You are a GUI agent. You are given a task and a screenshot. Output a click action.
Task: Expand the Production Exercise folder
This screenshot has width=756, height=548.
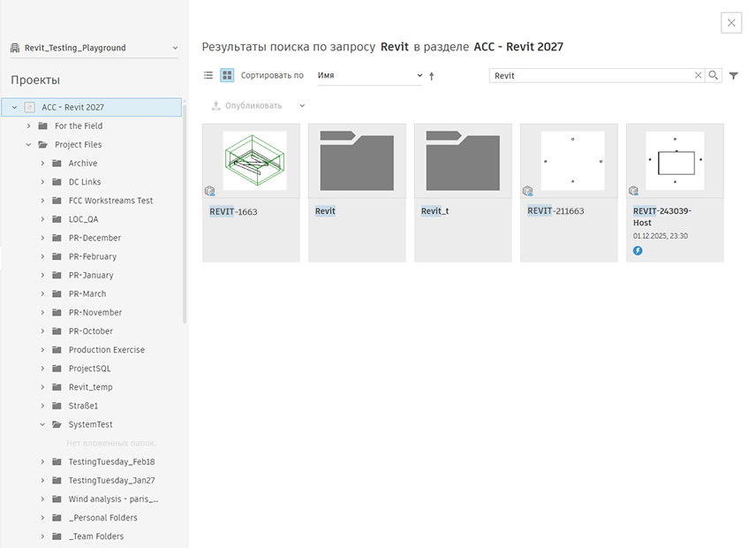(x=42, y=350)
